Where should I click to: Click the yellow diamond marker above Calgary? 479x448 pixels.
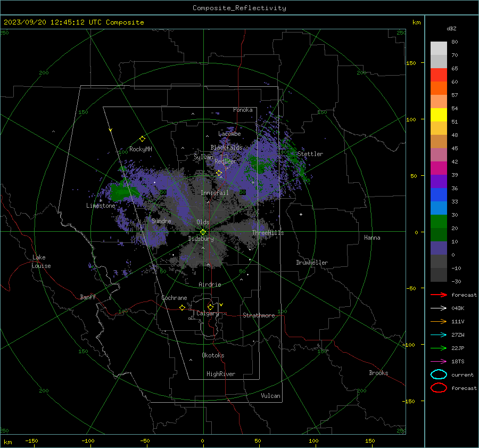tap(210, 307)
